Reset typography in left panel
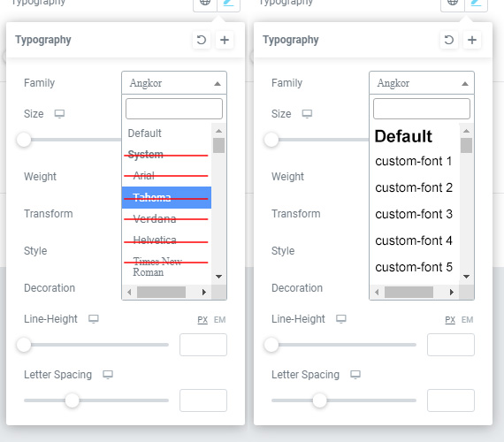This screenshot has height=442, width=504. click(x=202, y=40)
